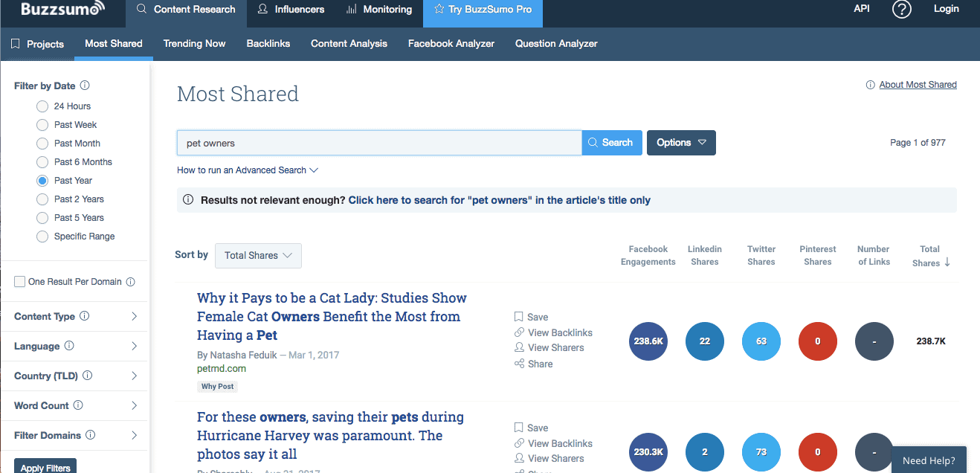Open the Options dropdown
This screenshot has width=980, height=473.
point(681,143)
